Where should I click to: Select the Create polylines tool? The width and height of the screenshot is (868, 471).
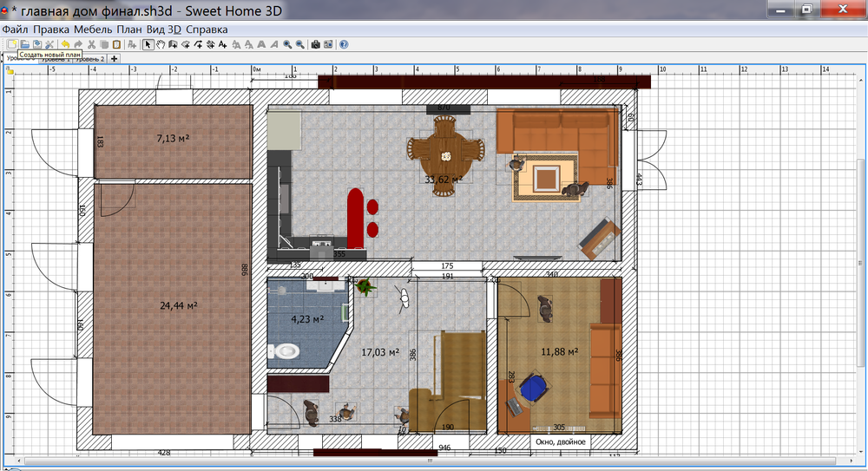(198, 44)
